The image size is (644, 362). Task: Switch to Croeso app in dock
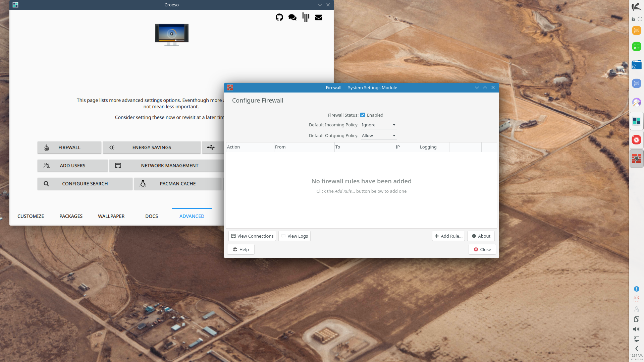[636, 121]
